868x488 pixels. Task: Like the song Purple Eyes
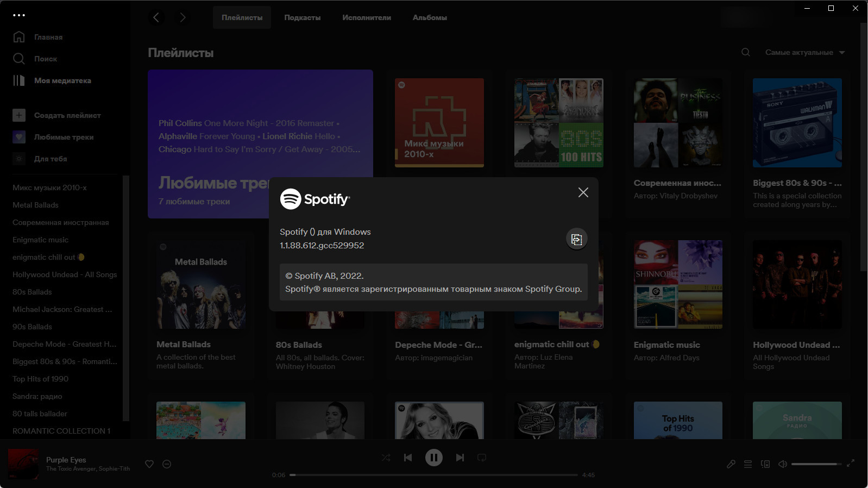tap(149, 464)
